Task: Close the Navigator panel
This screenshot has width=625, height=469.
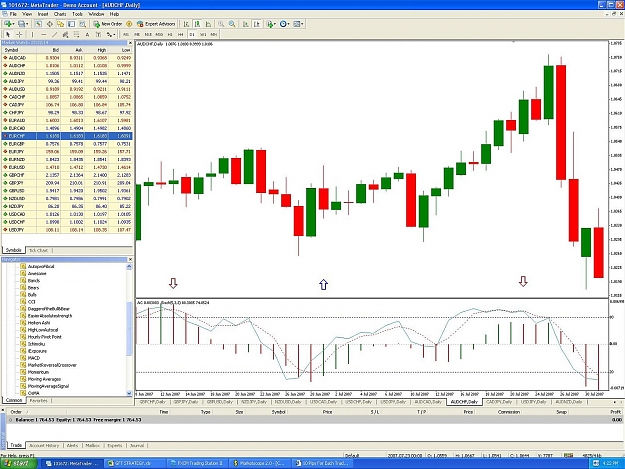Action: pos(130,259)
